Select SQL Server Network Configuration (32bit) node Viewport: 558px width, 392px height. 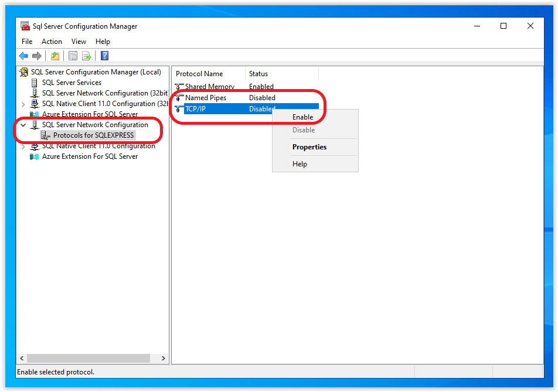click(104, 93)
